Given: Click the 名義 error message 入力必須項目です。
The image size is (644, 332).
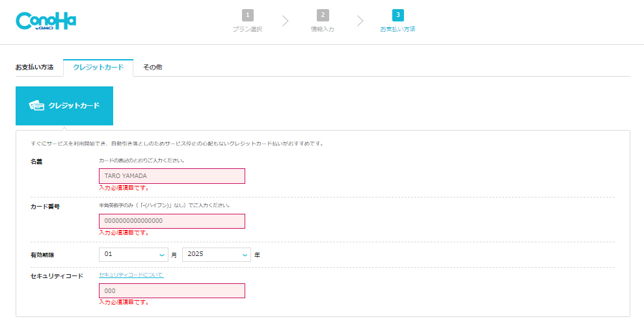Looking at the screenshot, I should [124, 188].
